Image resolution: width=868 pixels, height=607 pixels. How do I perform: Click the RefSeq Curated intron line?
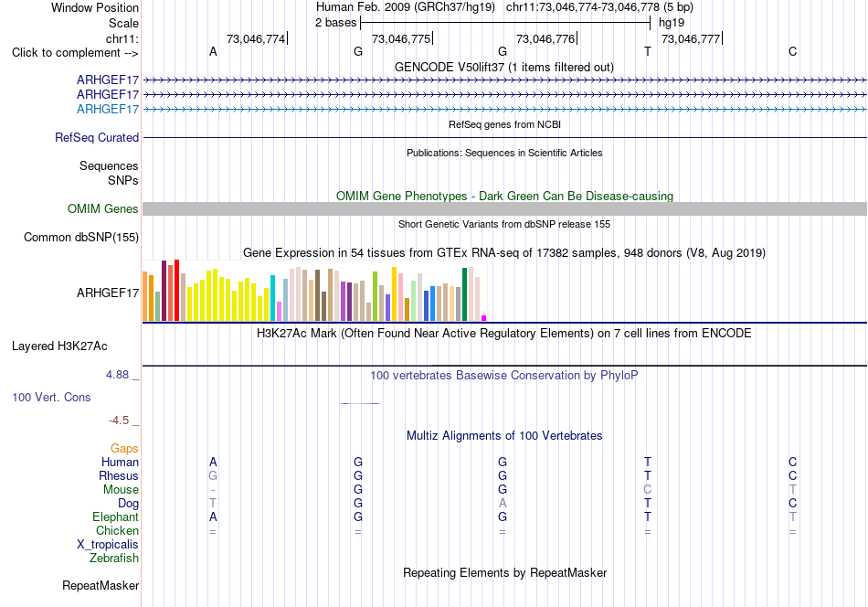point(504,137)
